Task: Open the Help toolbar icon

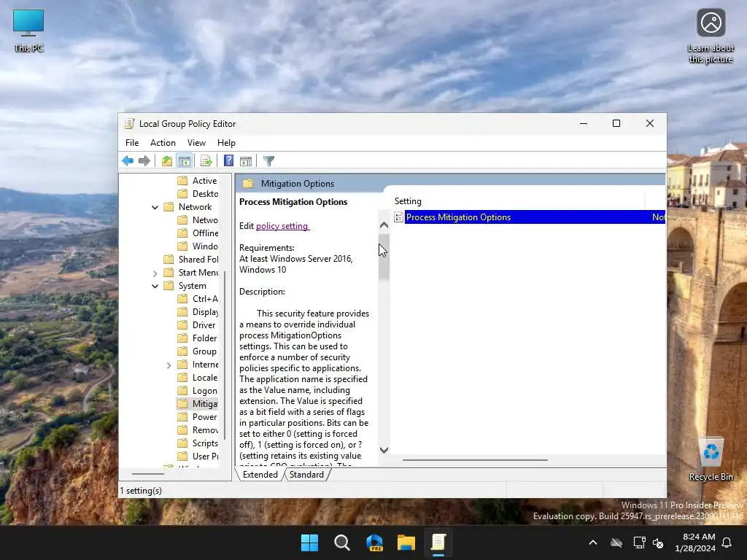Action: pyautogui.click(x=228, y=161)
